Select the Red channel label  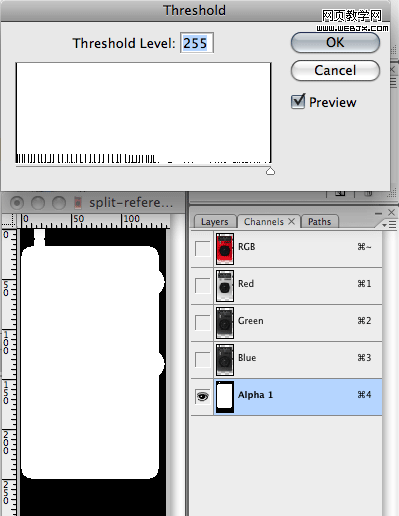(x=246, y=284)
